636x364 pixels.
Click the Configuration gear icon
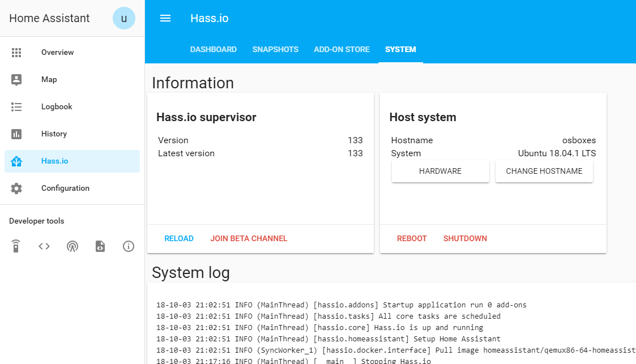click(x=16, y=189)
